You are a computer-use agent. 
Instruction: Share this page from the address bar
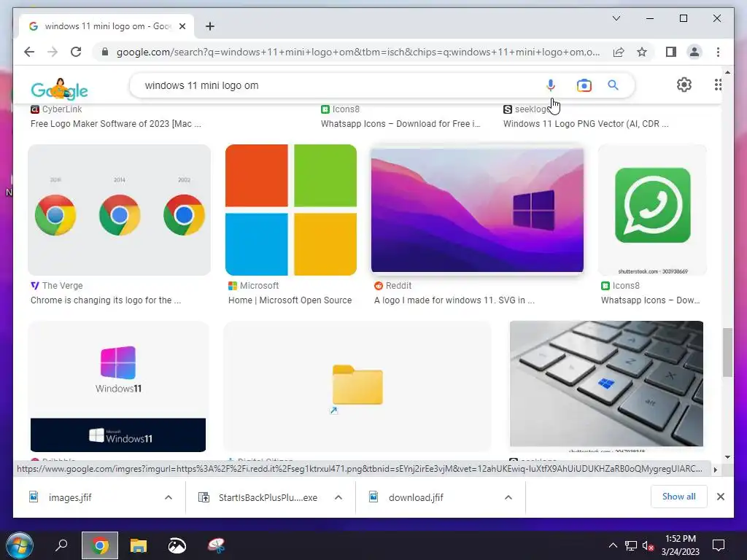pos(619,52)
